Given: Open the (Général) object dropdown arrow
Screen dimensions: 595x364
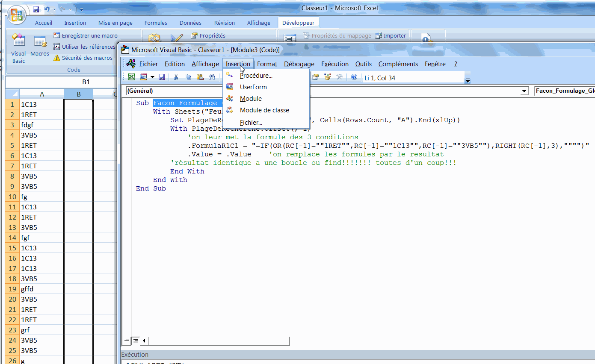Looking at the screenshot, I should (524, 91).
